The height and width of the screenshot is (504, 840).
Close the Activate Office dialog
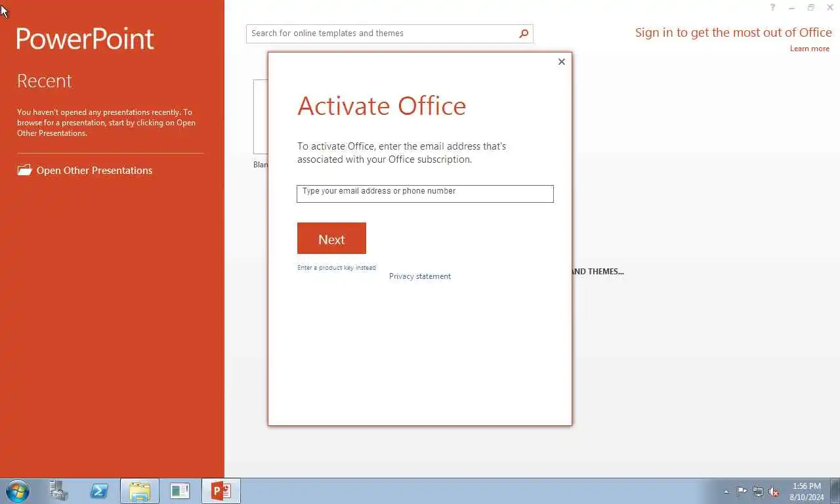561,62
